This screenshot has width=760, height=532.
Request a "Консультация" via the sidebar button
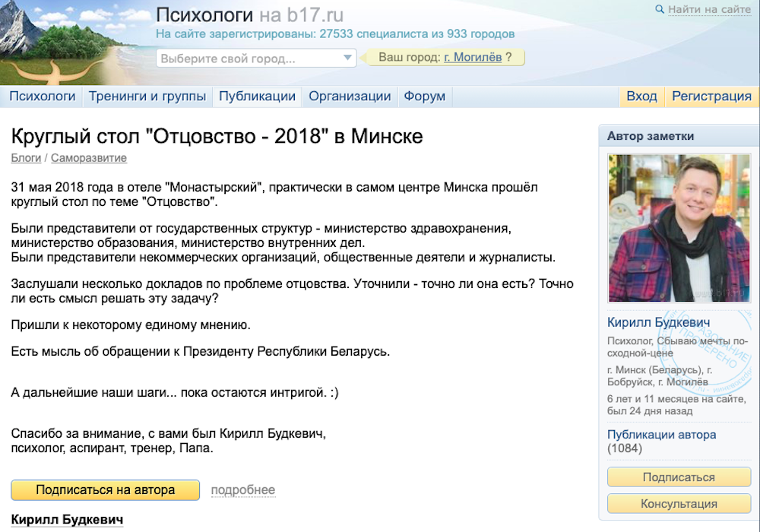(679, 504)
